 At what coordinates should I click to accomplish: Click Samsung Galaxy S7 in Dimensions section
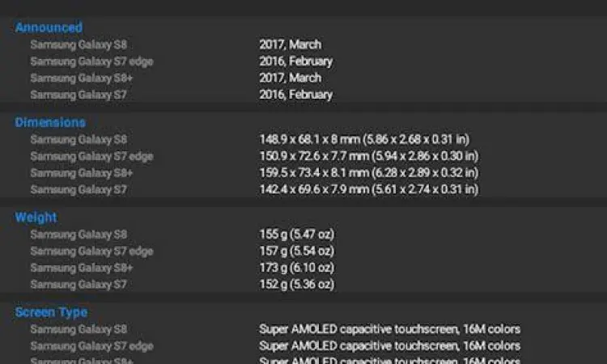79,188
